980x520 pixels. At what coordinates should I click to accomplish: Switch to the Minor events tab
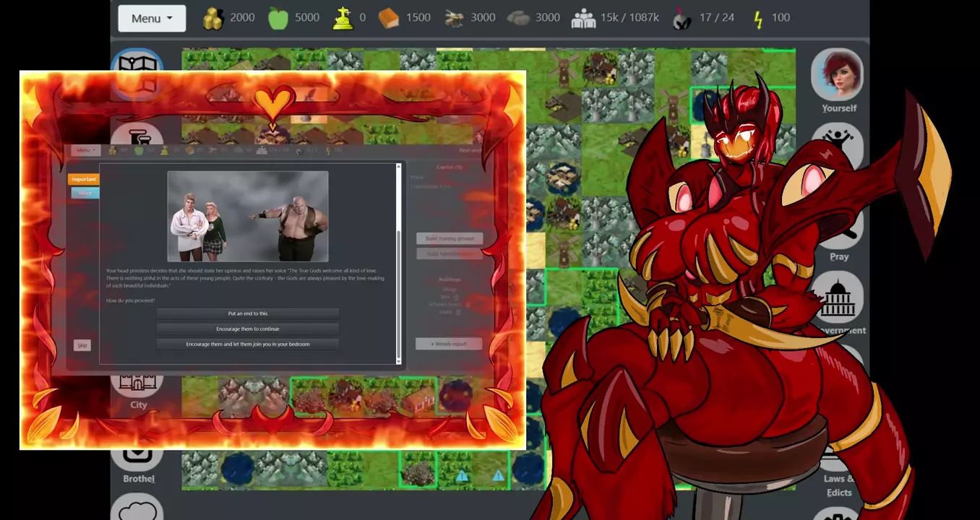point(85,193)
